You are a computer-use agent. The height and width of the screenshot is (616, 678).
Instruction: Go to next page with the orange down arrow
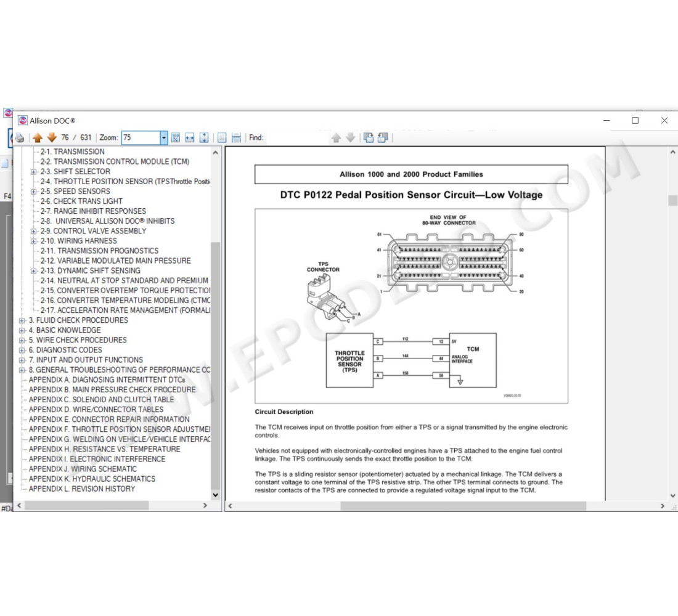(x=52, y=137)
